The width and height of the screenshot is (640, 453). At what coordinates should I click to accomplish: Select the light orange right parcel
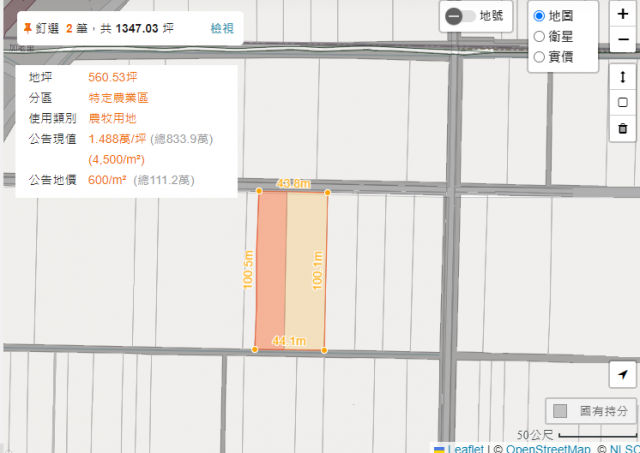(x=306, y=270)
